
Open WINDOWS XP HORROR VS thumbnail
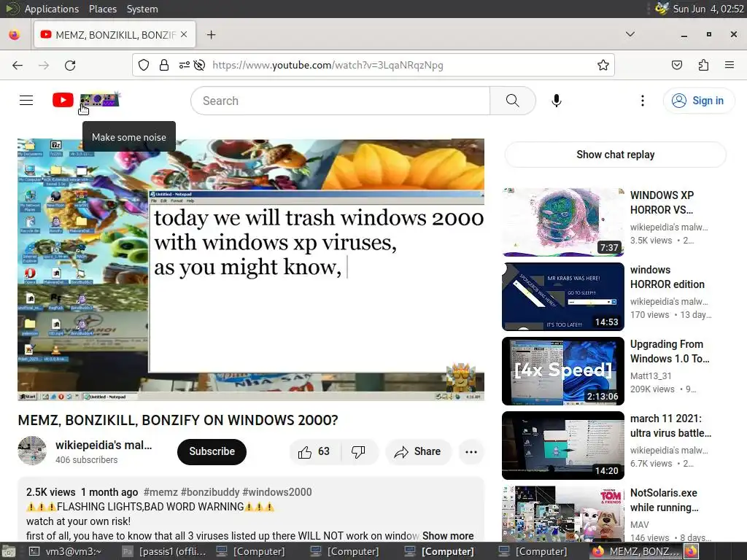563,222
